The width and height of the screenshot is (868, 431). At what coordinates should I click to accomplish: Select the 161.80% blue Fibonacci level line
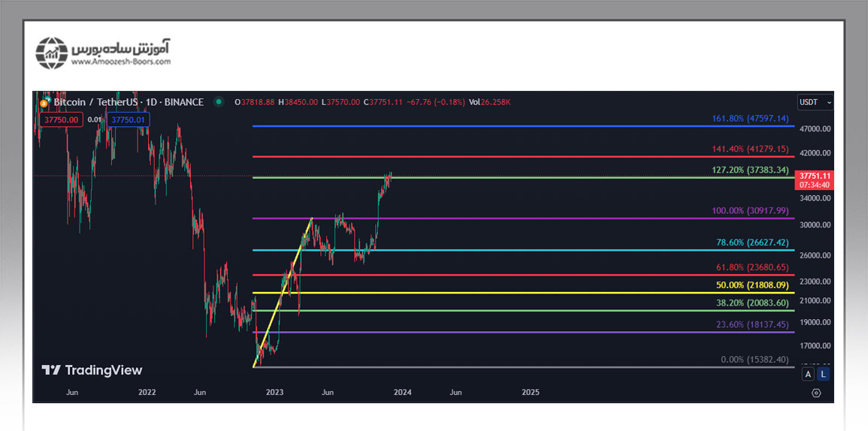(x=451, y=126)
